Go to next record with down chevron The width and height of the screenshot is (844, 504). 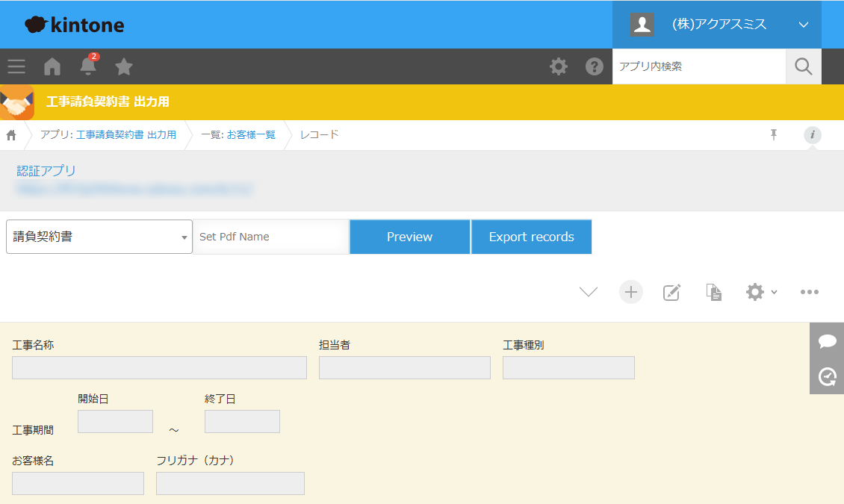[x=589, y=292]
